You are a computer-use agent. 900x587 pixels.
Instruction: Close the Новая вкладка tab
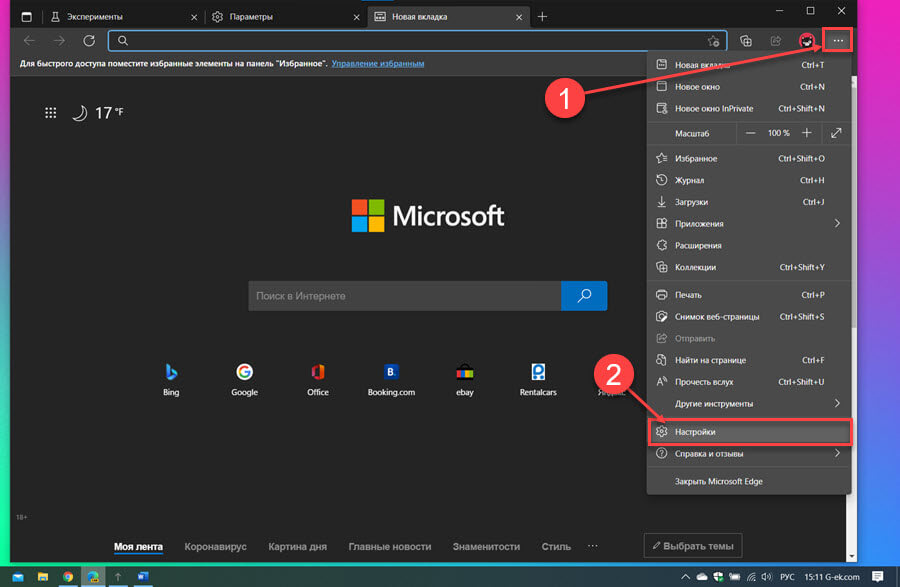(x=519, y=17)
